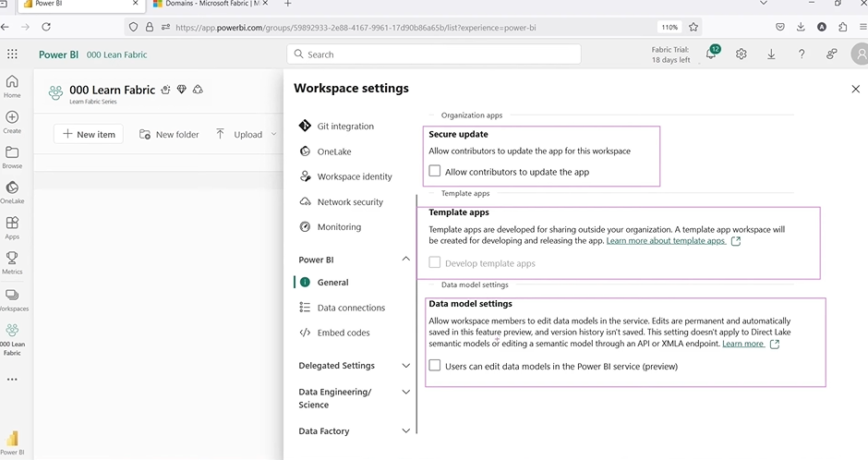
Task: Select 000 Lean Fabric workspace in sidebar
Action: (x=12, y=340)
